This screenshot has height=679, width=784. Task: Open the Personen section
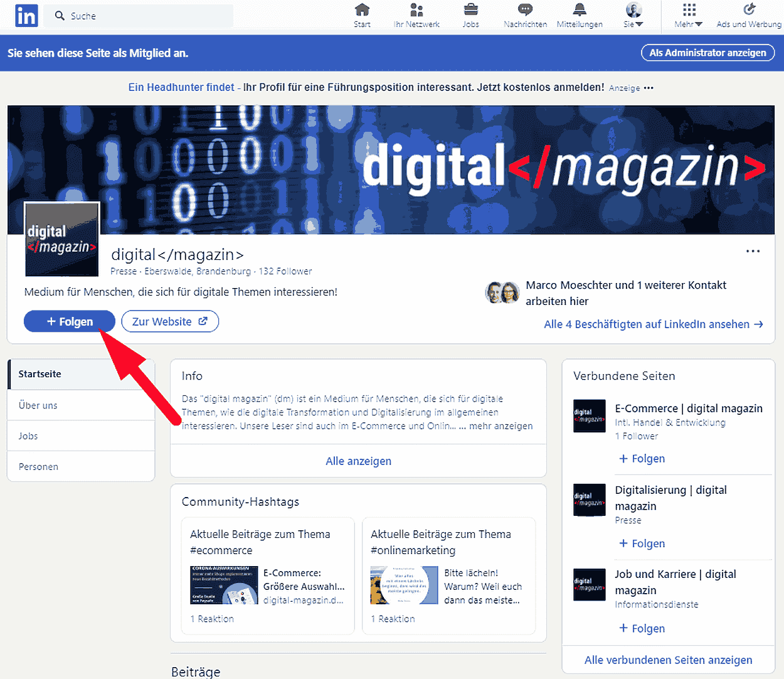39,466
